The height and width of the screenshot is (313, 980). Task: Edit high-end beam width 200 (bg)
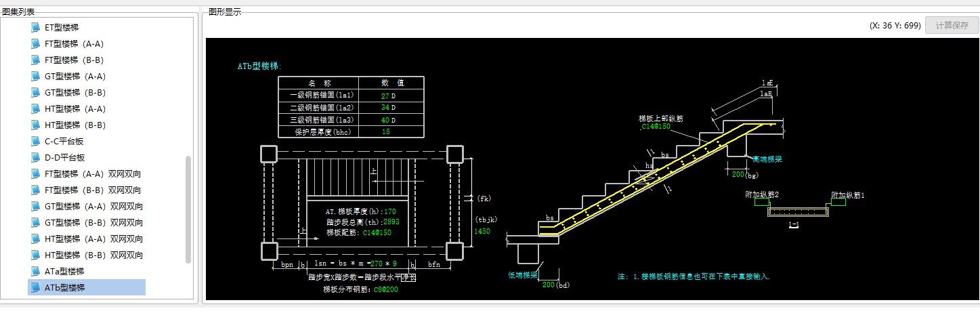[x=737, y=175]
